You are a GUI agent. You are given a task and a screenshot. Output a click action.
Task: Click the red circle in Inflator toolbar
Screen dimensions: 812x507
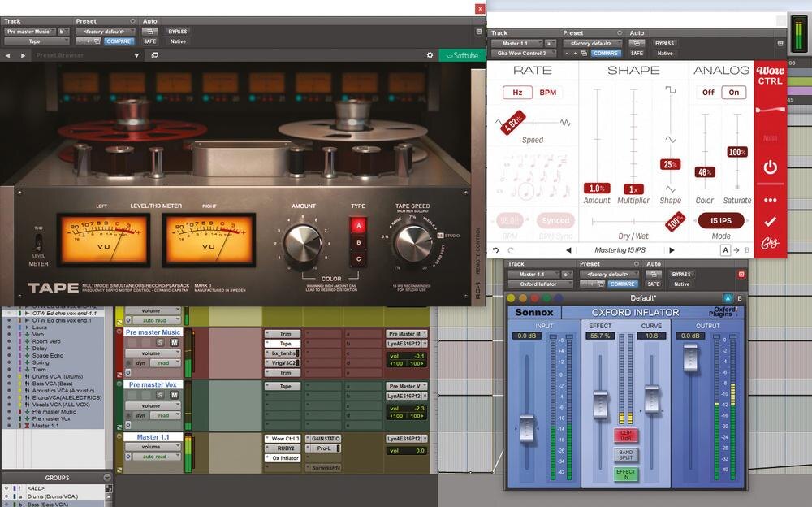534,298
